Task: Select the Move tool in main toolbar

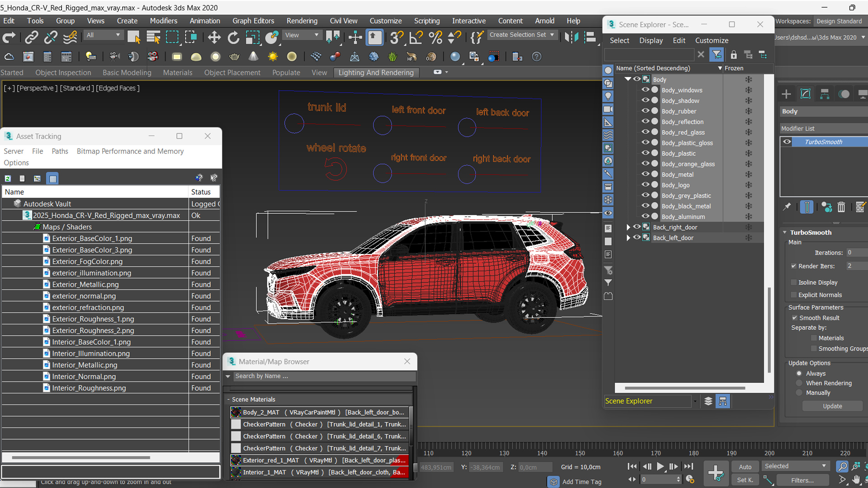Action: (x=214, y=38)
